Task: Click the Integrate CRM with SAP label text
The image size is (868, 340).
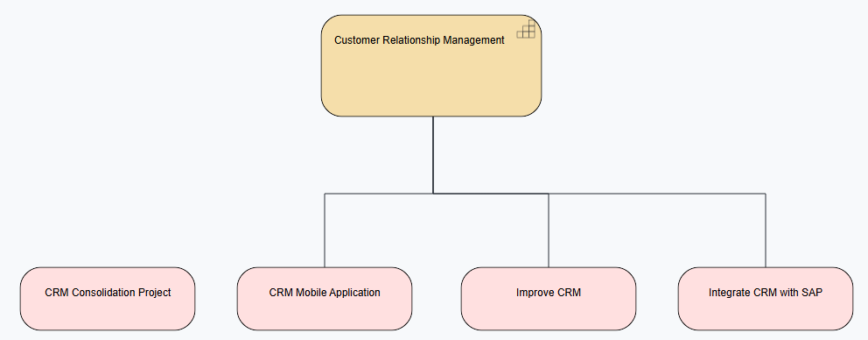Action: [x=766, y=293]
